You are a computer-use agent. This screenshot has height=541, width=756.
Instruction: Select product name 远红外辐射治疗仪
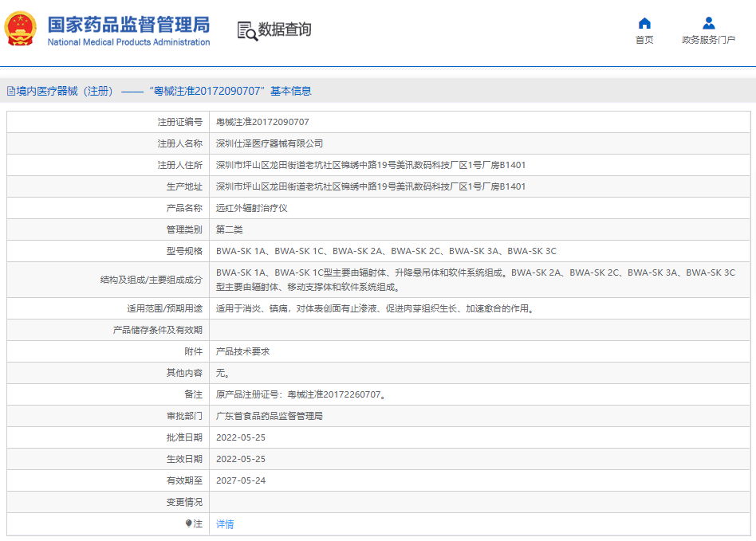pos(252,208)
